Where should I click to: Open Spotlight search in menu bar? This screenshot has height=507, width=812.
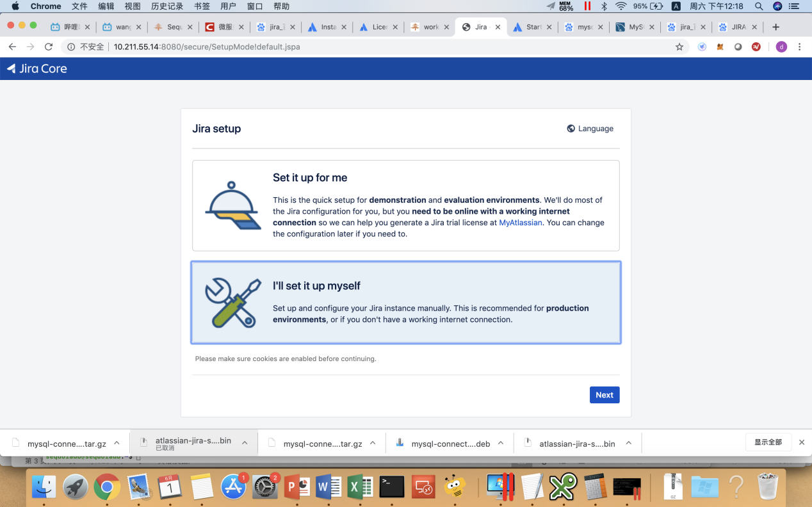coord(759,6)
